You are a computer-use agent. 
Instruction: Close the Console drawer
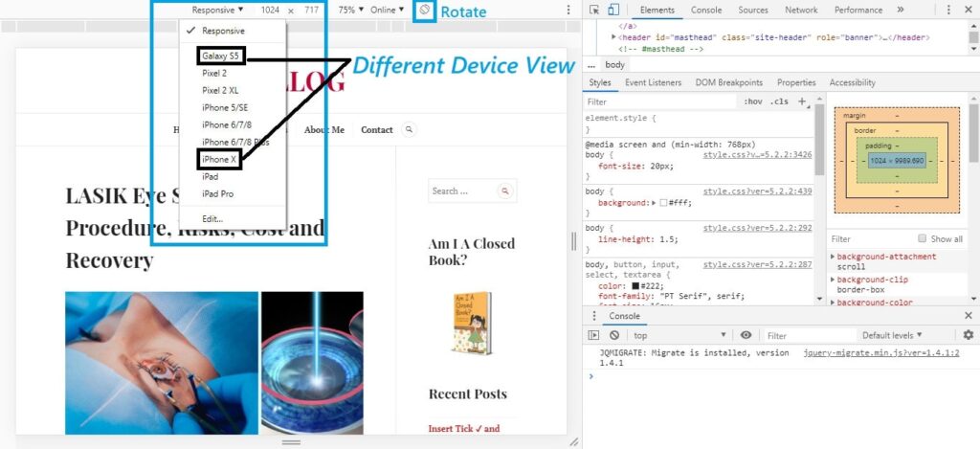click(969, 316)
